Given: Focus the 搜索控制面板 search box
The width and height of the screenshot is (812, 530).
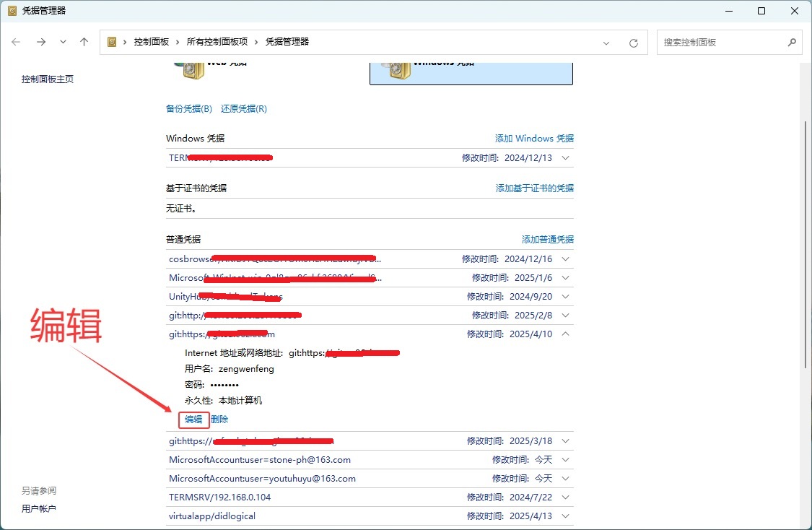Looking at the screenshot, I should (729, 43).
